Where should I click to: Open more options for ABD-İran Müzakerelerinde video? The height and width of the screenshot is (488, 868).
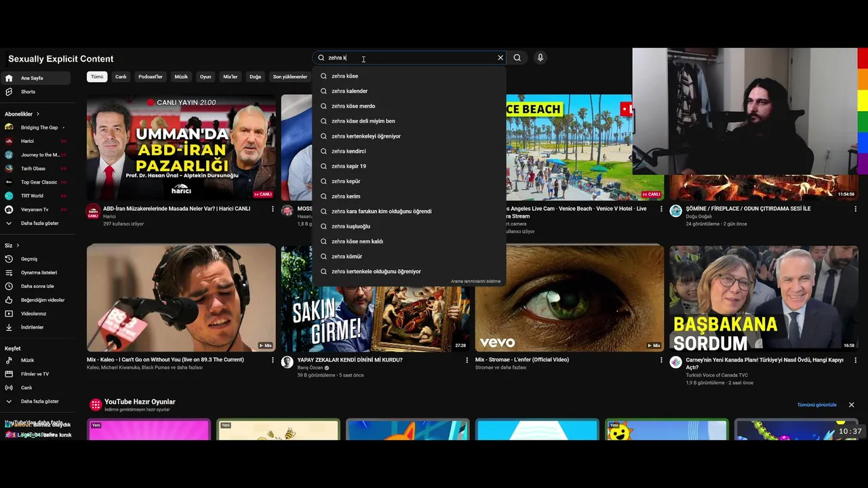[x=273, y=209]
